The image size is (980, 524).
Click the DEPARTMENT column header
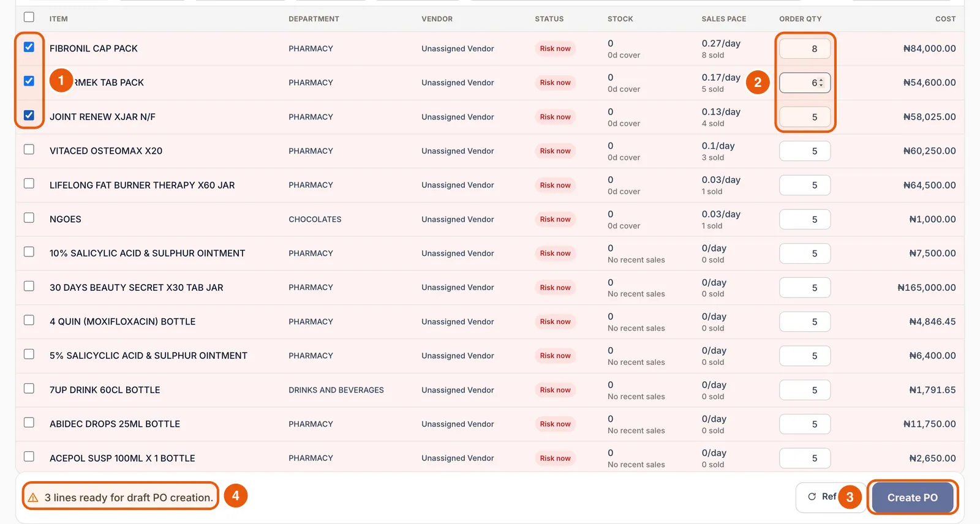coord(314,19)
